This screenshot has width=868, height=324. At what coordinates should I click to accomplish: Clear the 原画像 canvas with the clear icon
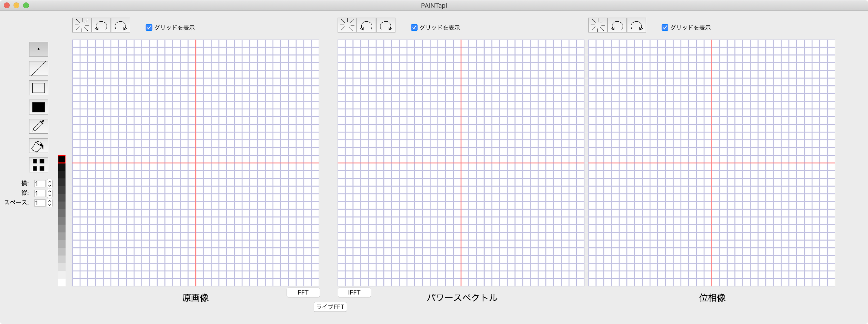pos(82,25)
